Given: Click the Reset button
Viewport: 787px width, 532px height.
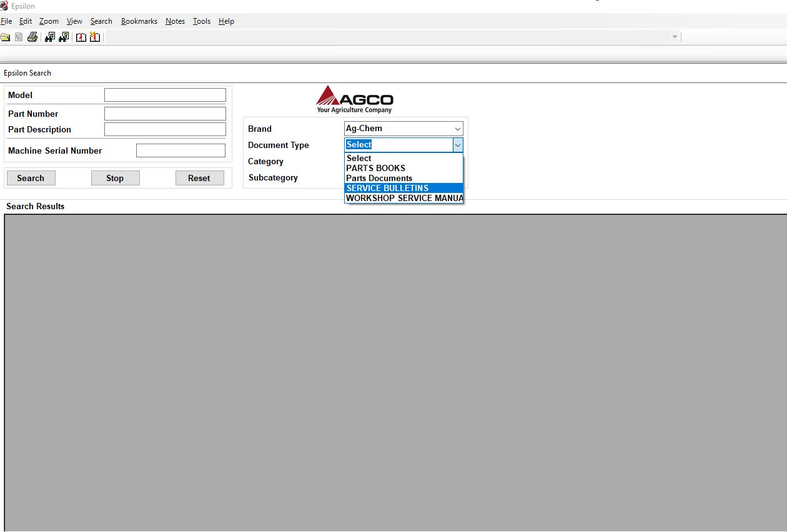Looking at the screenshot, I should point(199,178).
